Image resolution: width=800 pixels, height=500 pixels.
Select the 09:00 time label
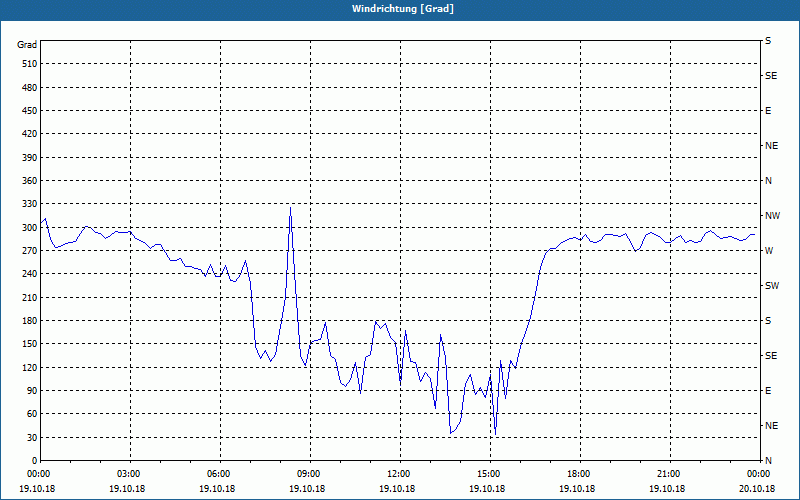310,473
